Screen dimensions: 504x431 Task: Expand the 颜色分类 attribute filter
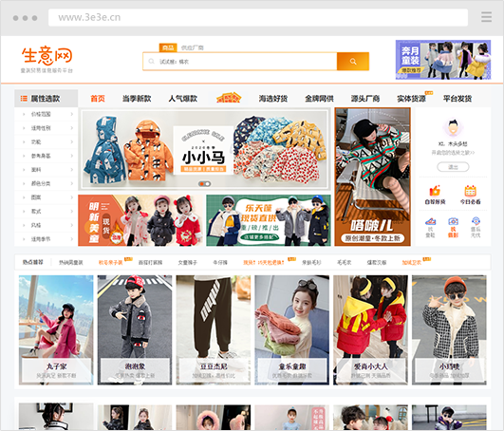(47, 183)
